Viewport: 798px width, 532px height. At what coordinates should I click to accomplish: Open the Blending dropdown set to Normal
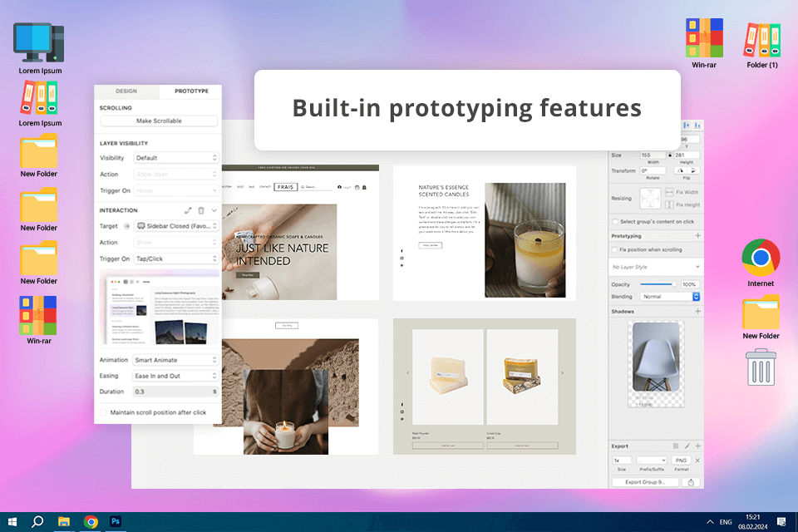point(670,296)
